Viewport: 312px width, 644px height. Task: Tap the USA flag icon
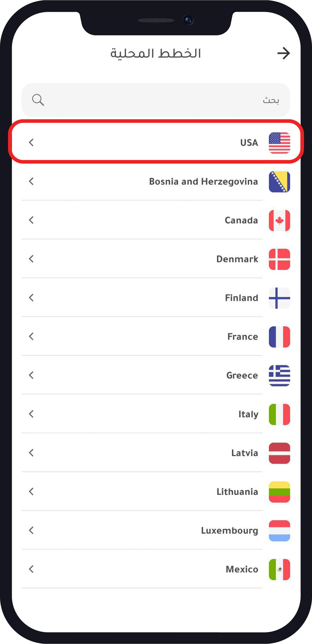point(279,143)
